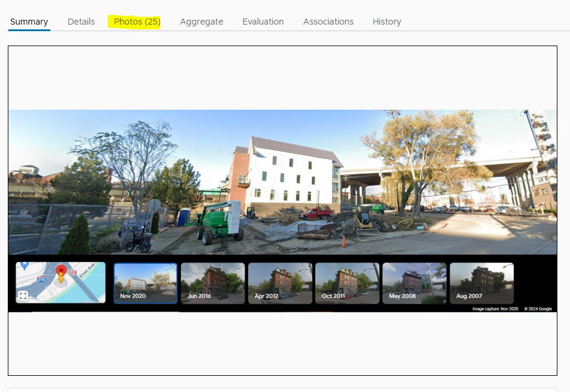Click the yellow Pegman on the mini map
This screenshot has width=570, height=392.
click(x=61, y=279)
